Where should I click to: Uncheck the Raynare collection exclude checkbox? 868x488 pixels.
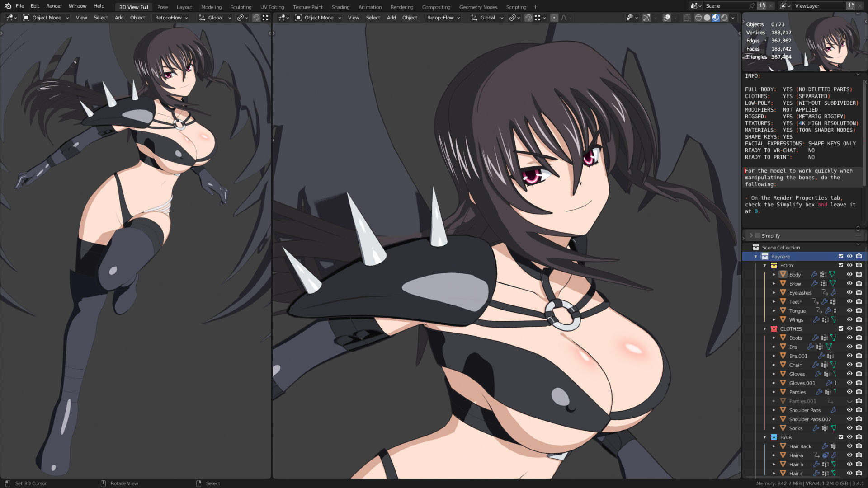coord(841,256)
